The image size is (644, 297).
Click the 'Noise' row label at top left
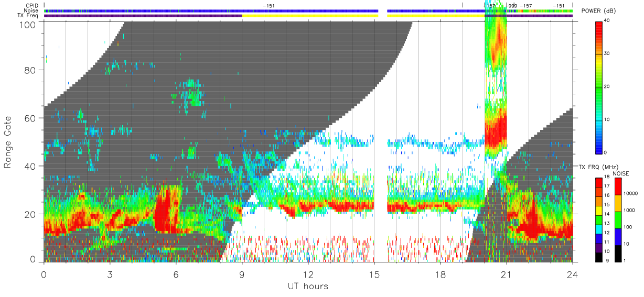(32, 10)
